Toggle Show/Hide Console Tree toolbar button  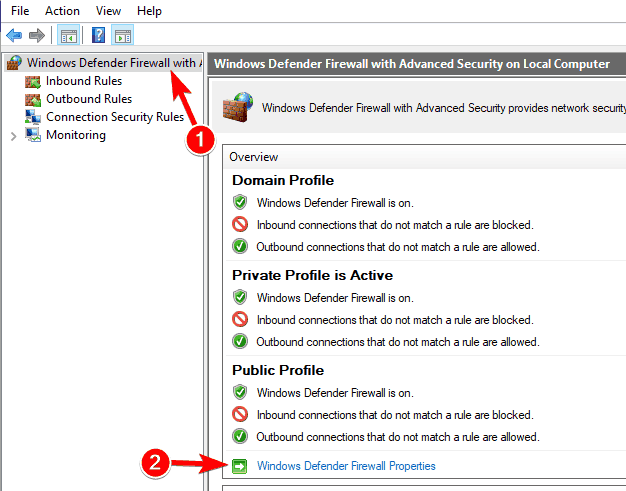pyautogui.click(x=69, y=36)
